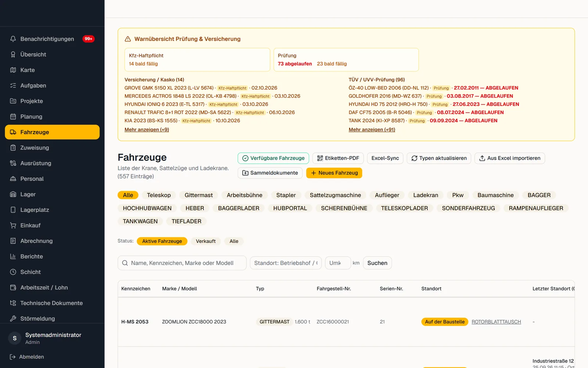Select the Verkauft status filter
The height and width of the screenshot is (368, 588).
206,241
